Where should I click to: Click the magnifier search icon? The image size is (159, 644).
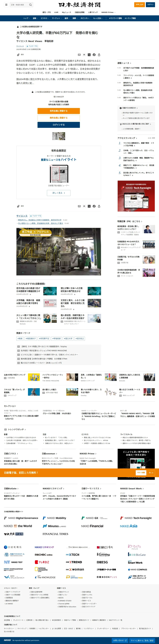[x=30, y=5]
